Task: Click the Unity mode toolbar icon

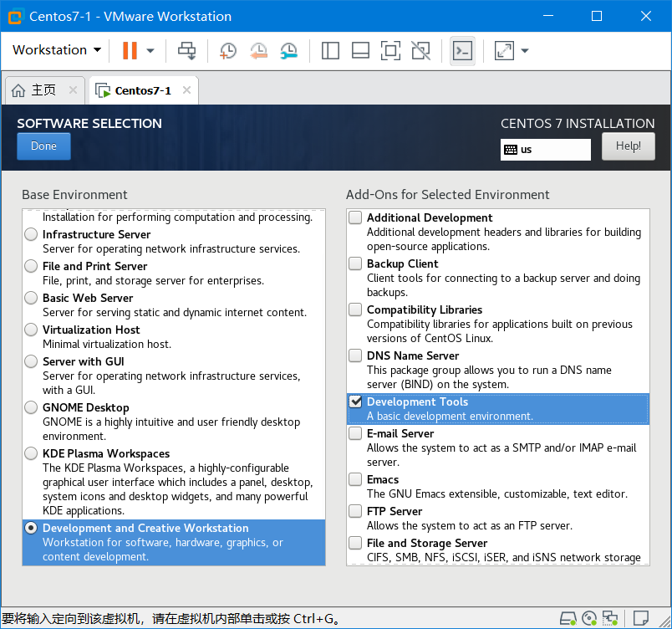Action: (x=421, y=50)
